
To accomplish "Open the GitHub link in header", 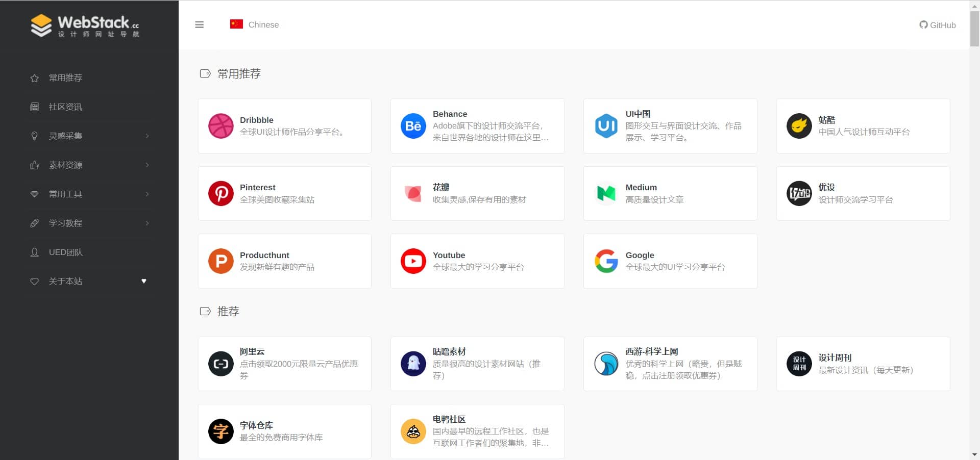I will 937,25.
